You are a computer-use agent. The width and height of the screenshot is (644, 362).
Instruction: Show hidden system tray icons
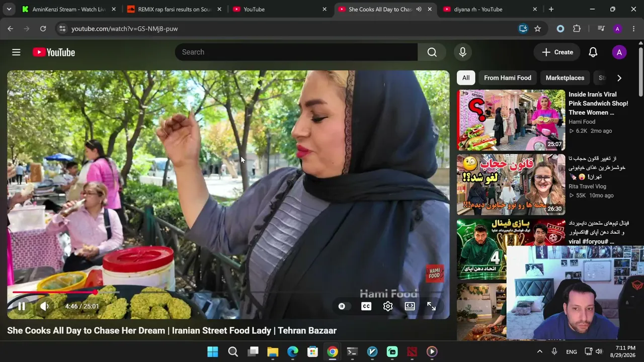pos(539,351)
